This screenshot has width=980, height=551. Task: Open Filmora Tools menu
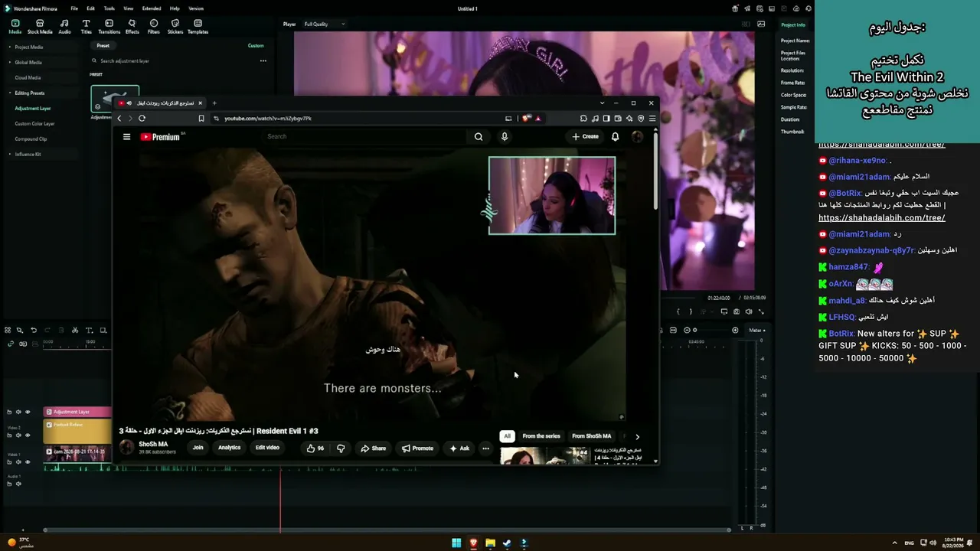point(109,8)
